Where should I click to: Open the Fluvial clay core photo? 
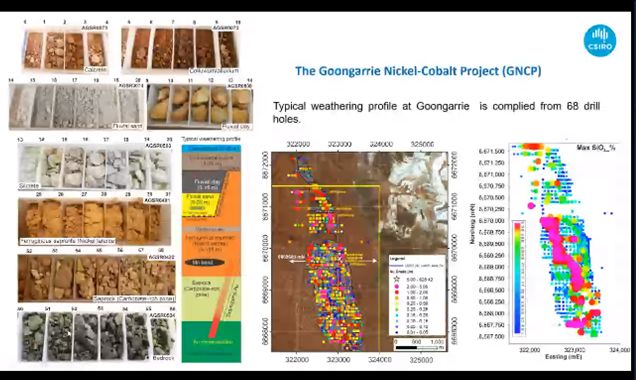pos(200,107)
